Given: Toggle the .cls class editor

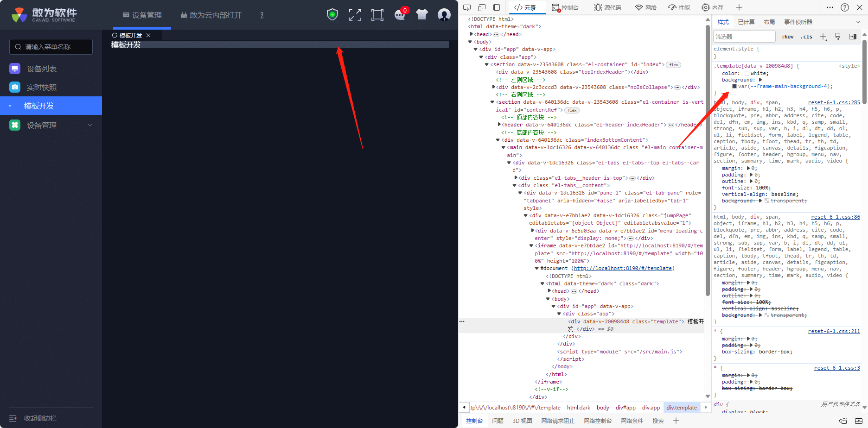Looking at the screenshot, I should (806, 37).
